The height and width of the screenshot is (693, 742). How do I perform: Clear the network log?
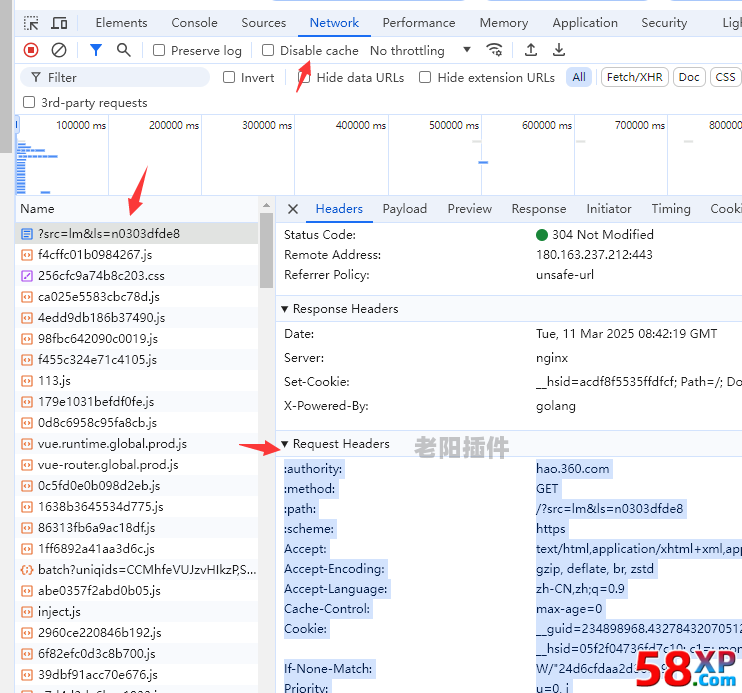[x=59, y=50]
